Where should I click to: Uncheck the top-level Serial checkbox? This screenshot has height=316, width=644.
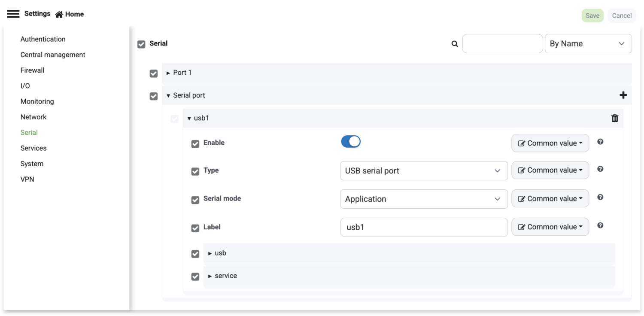tap(141, 44)
